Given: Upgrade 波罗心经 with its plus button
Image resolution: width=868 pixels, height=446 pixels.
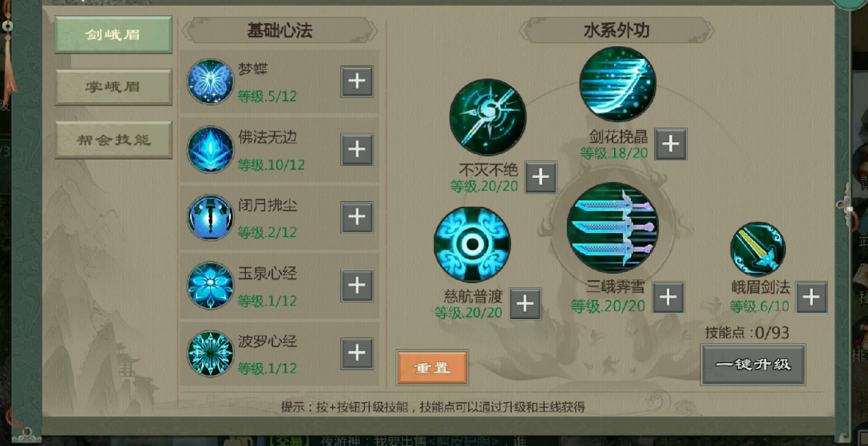Looking at the screenshot, I should [x=356, y=353].
